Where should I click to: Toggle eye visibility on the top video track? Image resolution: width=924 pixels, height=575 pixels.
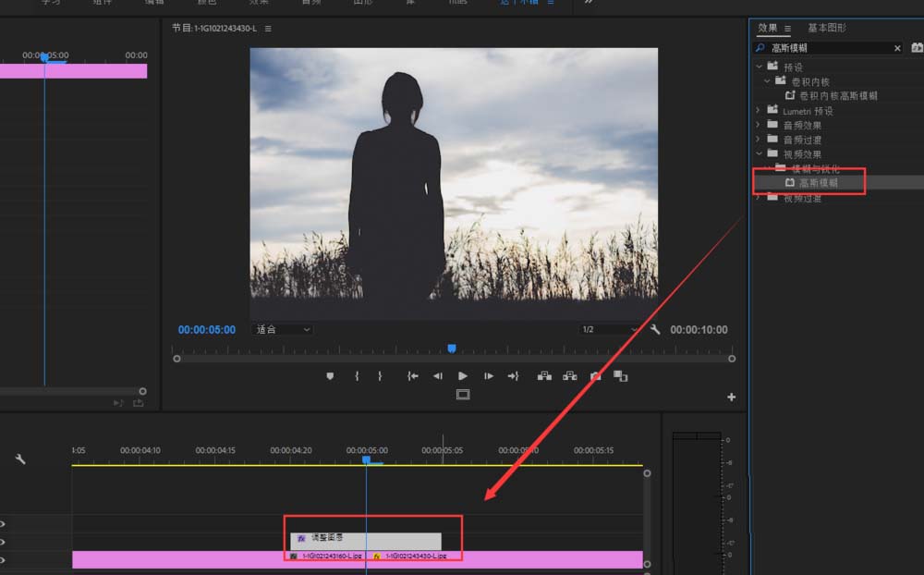click(3, 523)
